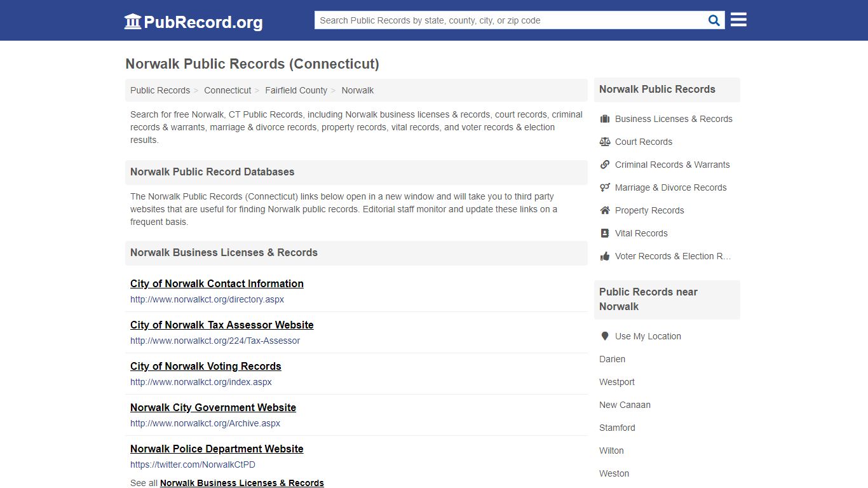Visit the norwalkct.org/index.aspx URL
This screenshot has height=488, width=868.
click(x=201, y=382)
